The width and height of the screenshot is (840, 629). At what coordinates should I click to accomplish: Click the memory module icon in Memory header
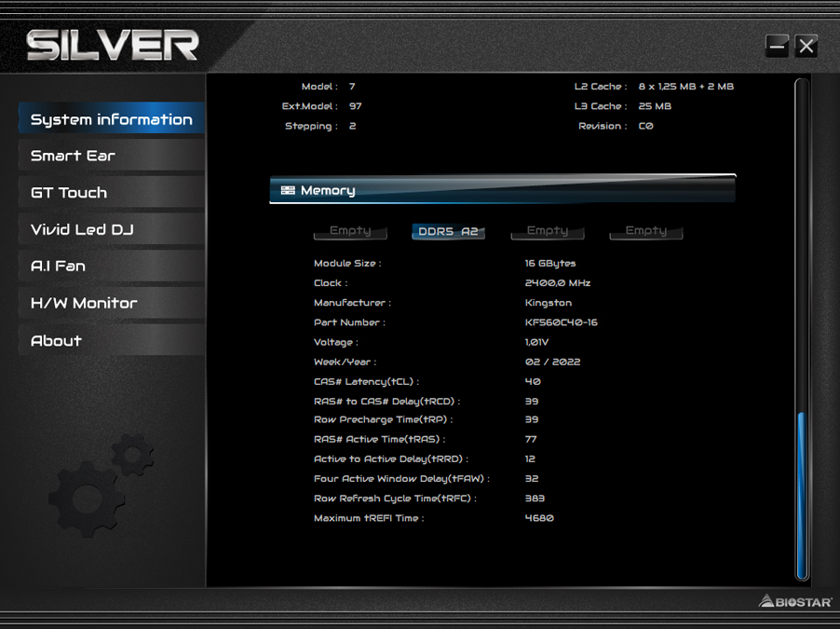288,190
